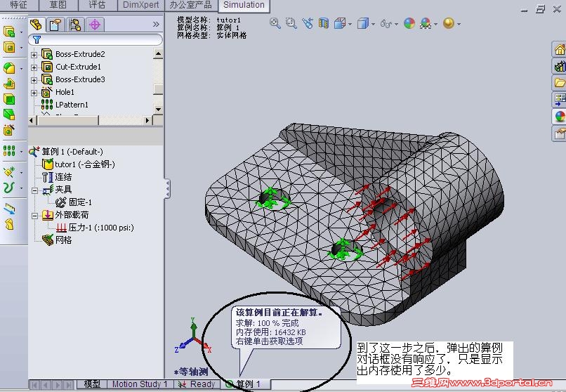Select the 连结 connections node
Screen dimensions: 566x392
pos(57,177)
